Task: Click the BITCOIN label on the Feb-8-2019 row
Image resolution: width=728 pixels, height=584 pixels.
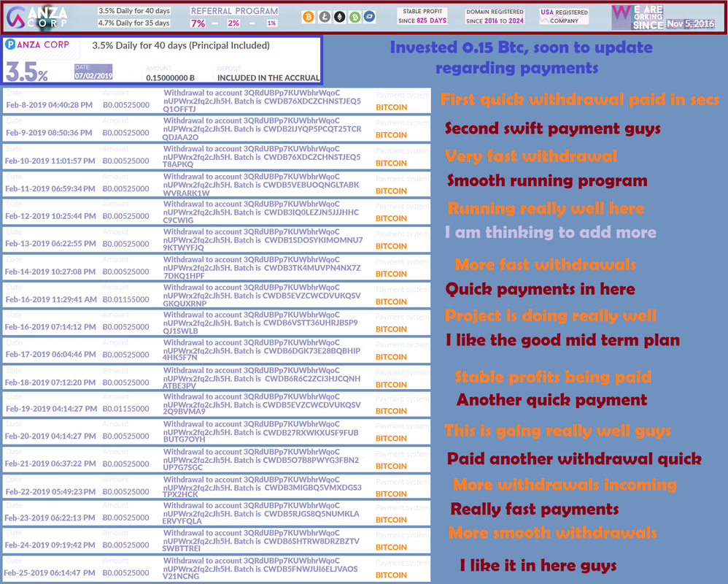Action: tap(392, 107)
